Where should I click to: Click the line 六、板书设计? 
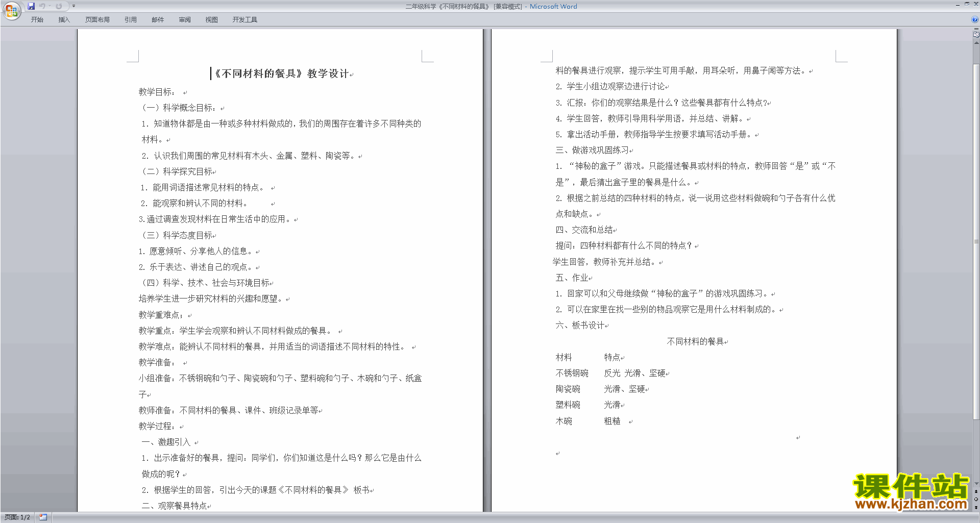tap(580, 325)
